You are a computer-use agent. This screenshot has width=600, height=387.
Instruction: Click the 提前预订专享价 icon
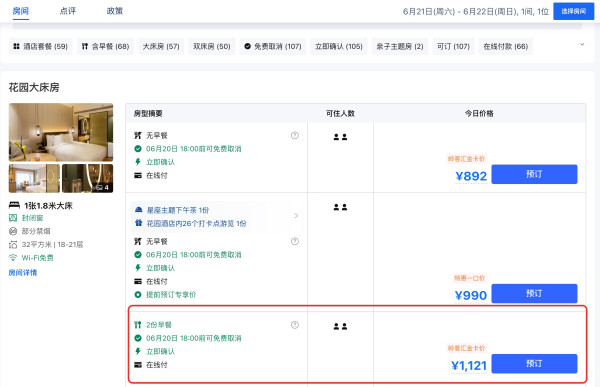(x=138, y=294)
